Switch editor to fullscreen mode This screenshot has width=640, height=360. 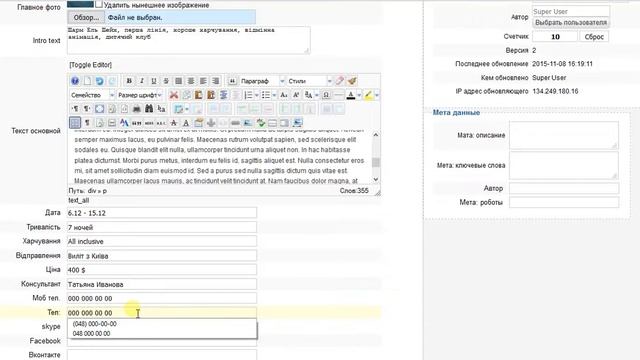[99, 109]
